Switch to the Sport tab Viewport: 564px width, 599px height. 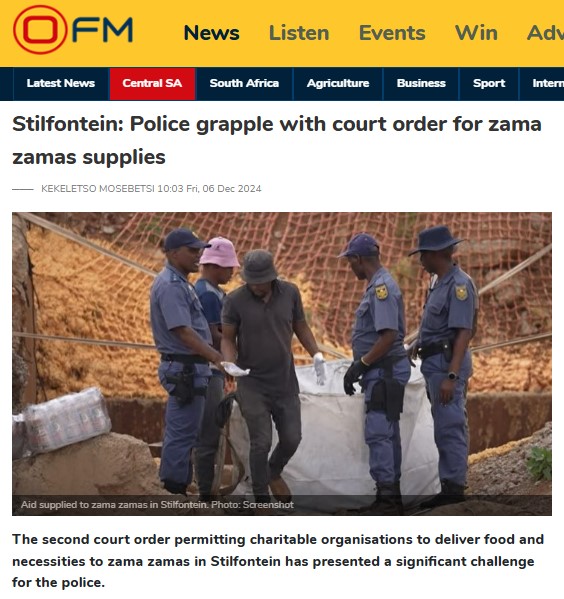click(489, 83)
